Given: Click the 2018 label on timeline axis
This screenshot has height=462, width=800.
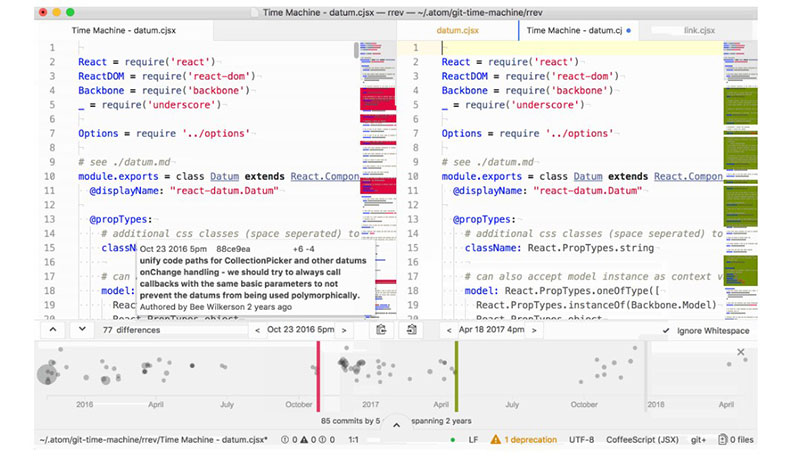Looking at the screenshot, I should [656, 404].
